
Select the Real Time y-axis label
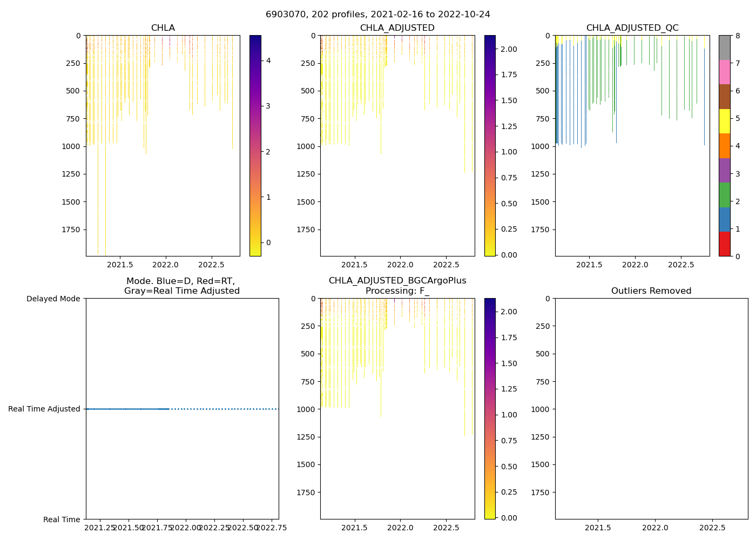(62, 519)
